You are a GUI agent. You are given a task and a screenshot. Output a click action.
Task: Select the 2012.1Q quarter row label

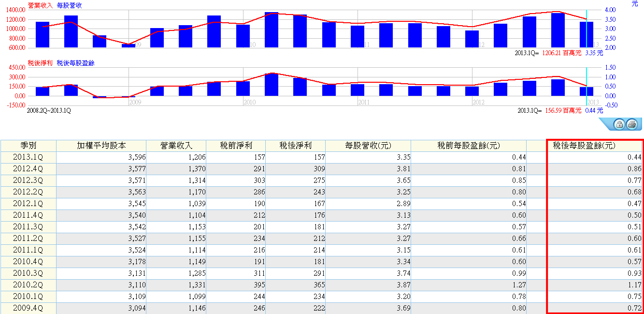pos(29,204)
